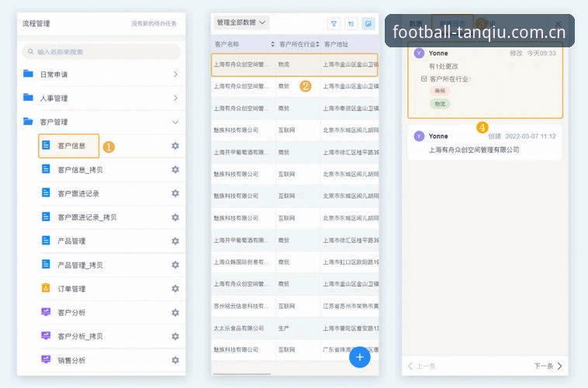Collapse the 客户管理 folder chevron
The image size is (588, 388).
[x=175, y=122]
